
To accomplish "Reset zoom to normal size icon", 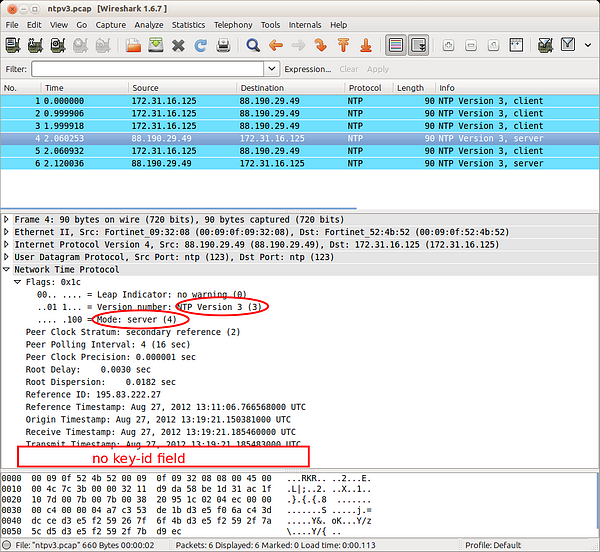I will tap(494, 46).
